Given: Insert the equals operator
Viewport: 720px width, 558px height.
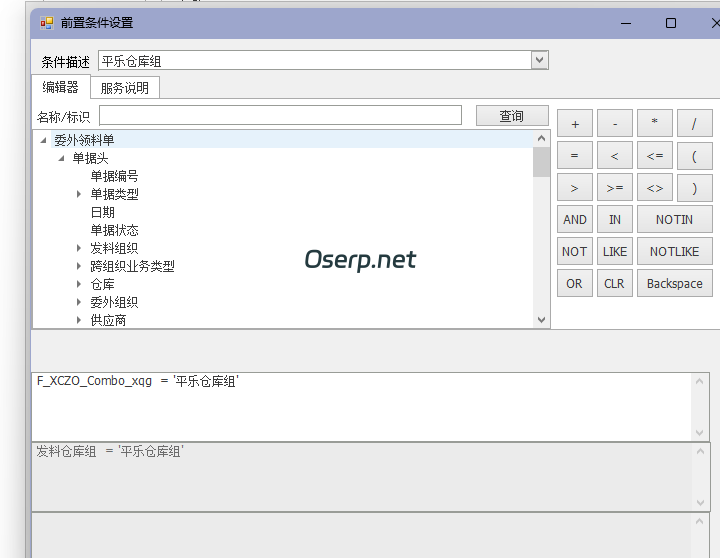Looking at the screenshot, I should point(575,156).
